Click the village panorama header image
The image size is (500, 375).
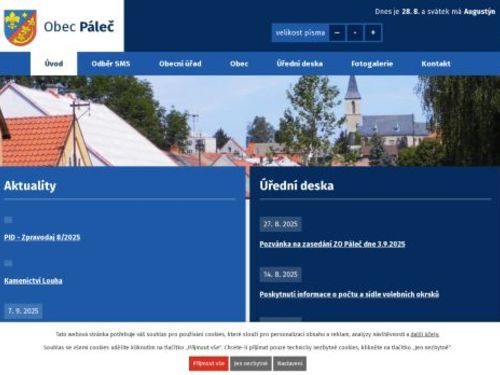point(250,121)
